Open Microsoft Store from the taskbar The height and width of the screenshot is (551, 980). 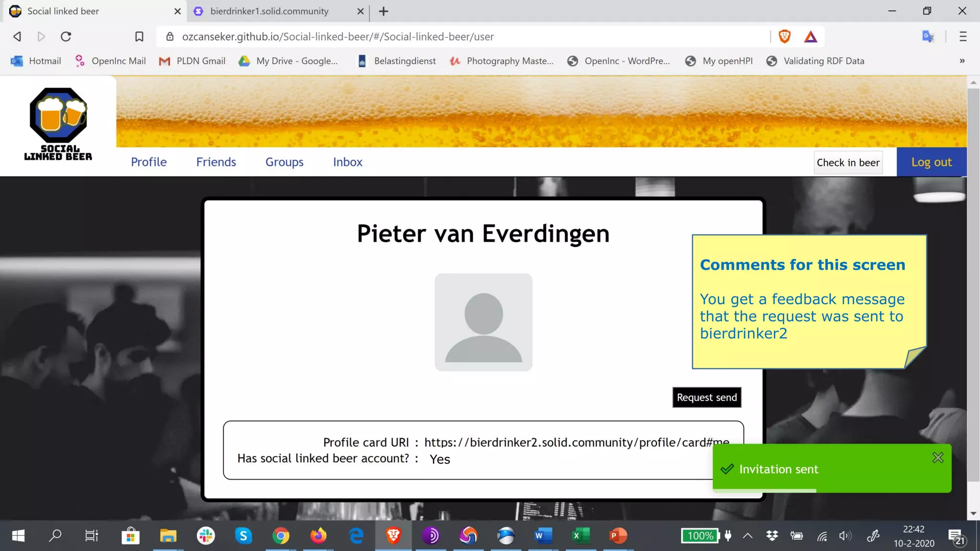(130, 536)
